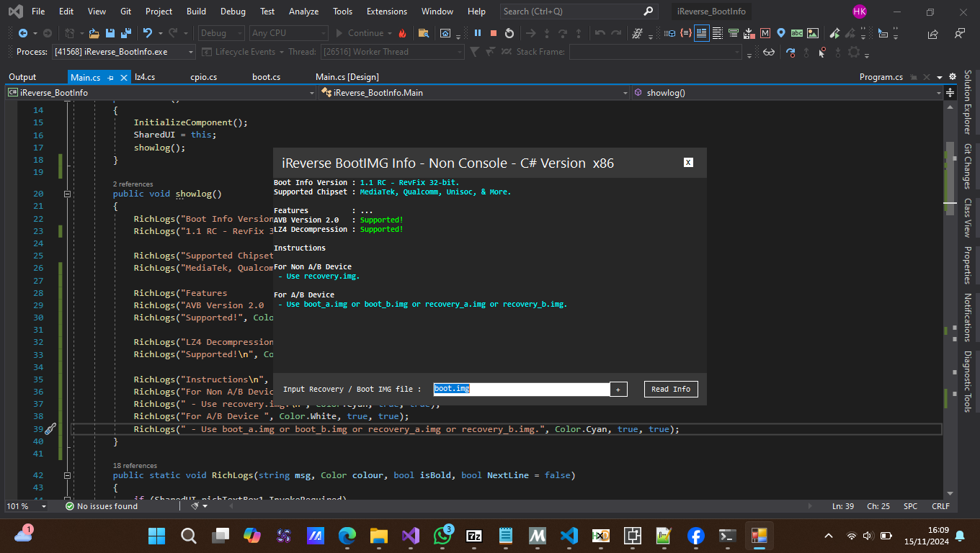Click the Send Feedback person icon
Viewport: 980px width, 553px height.
point(959,33)
